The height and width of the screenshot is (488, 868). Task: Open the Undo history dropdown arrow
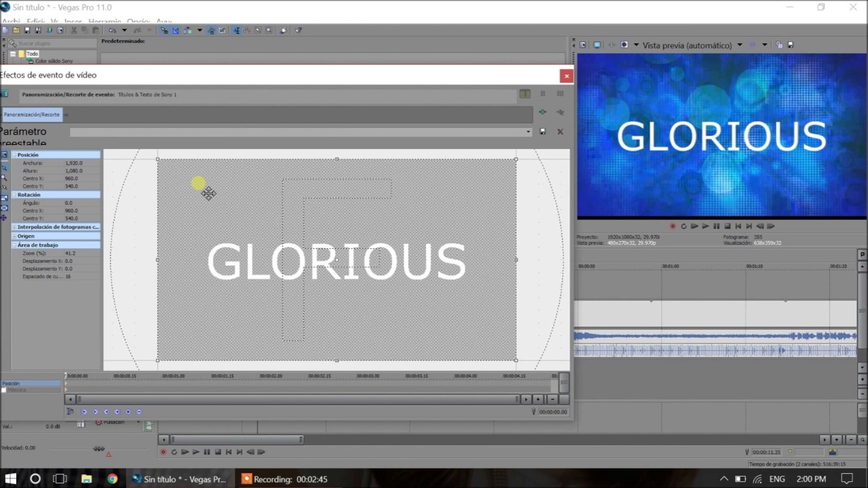(x=125, y=30)
